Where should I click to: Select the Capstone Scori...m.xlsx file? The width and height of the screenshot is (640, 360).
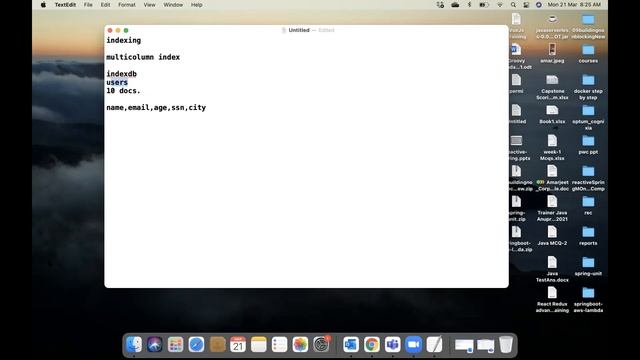tap(552, 87)
